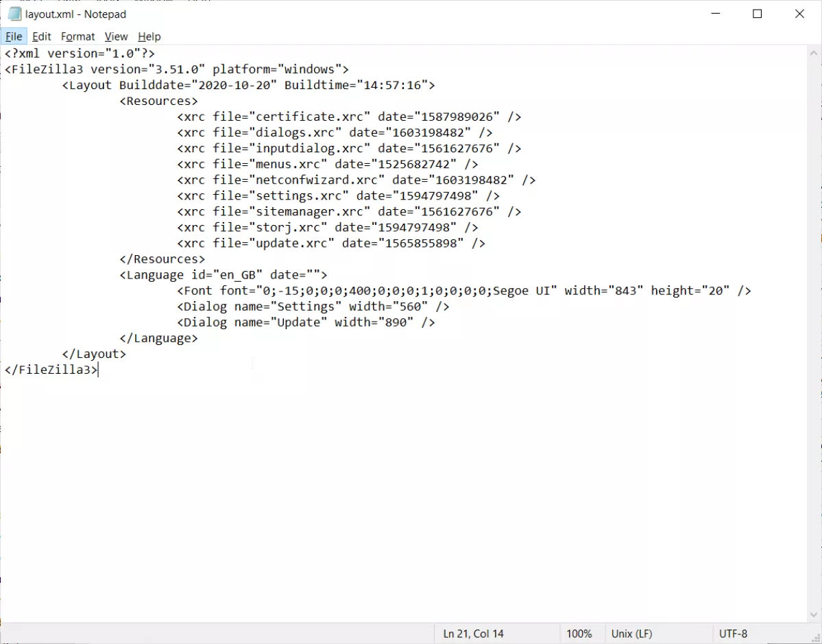
Task: Click the Font Segoe UI line
Action: (x=464, y=291)
